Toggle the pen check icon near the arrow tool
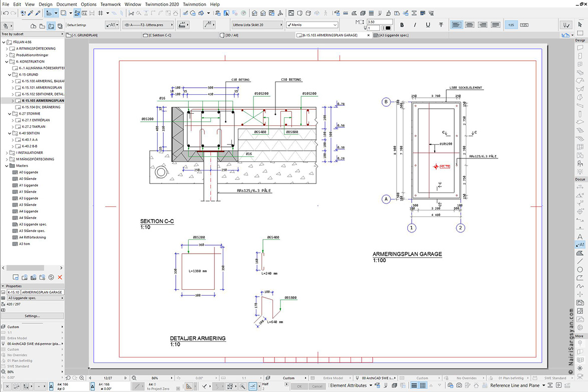 click(566, 25)
